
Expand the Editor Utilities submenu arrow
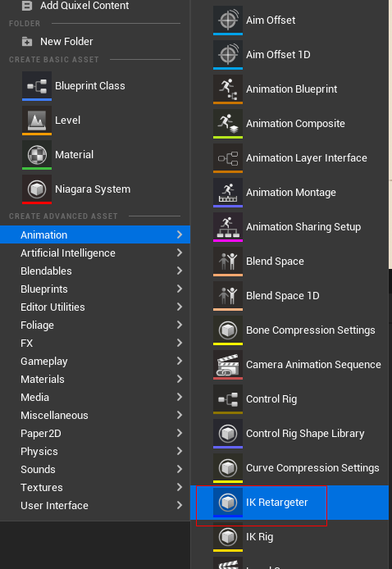pos(180,307)
